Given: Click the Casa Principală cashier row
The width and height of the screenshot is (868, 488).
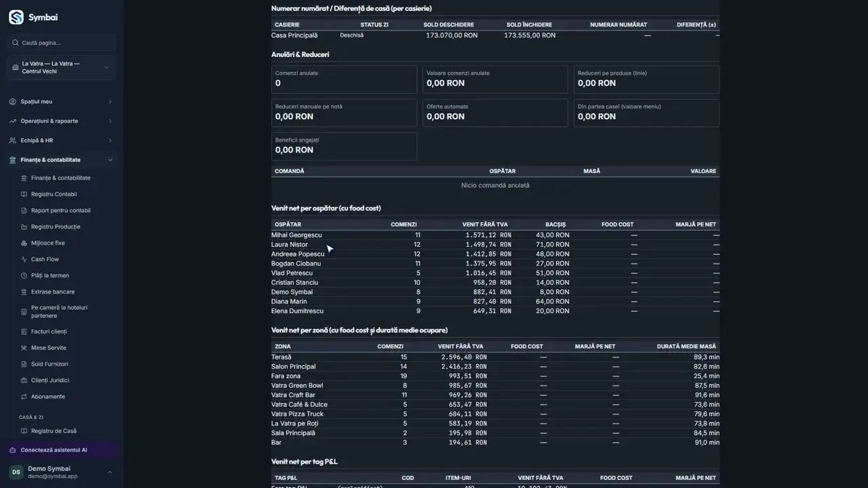Looking at the screenshot, I should pos(495,35).
